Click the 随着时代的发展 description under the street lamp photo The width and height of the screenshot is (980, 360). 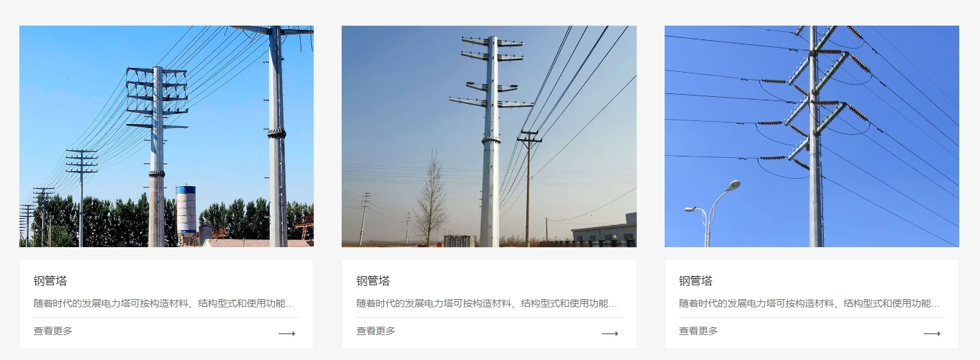[810, 303]
